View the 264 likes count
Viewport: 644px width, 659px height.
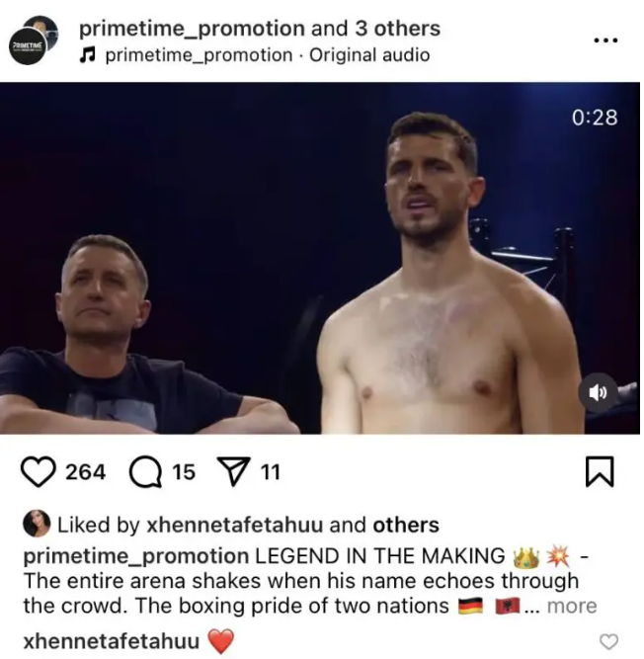(x=85, y=471)
